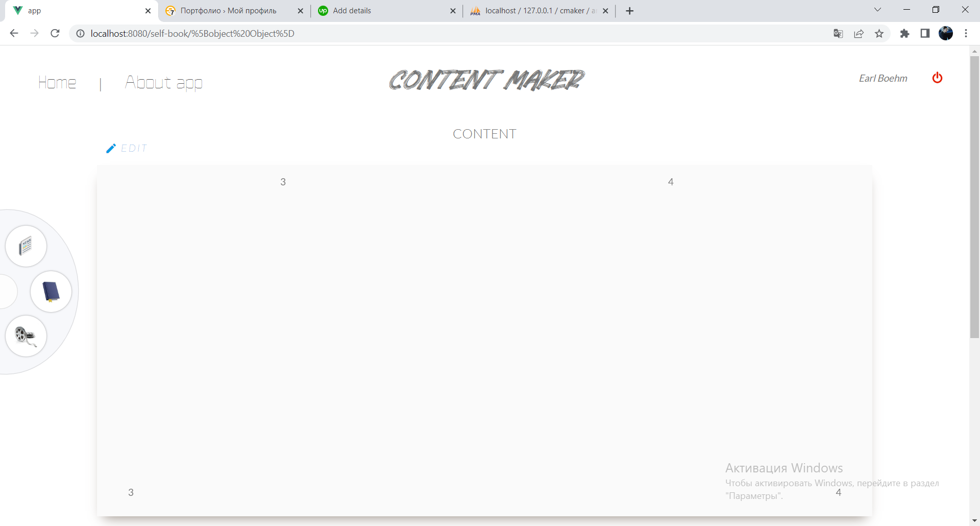Open the Earl Boehm profile name
This screenshot has width=980, height=526.
(883, 78)
